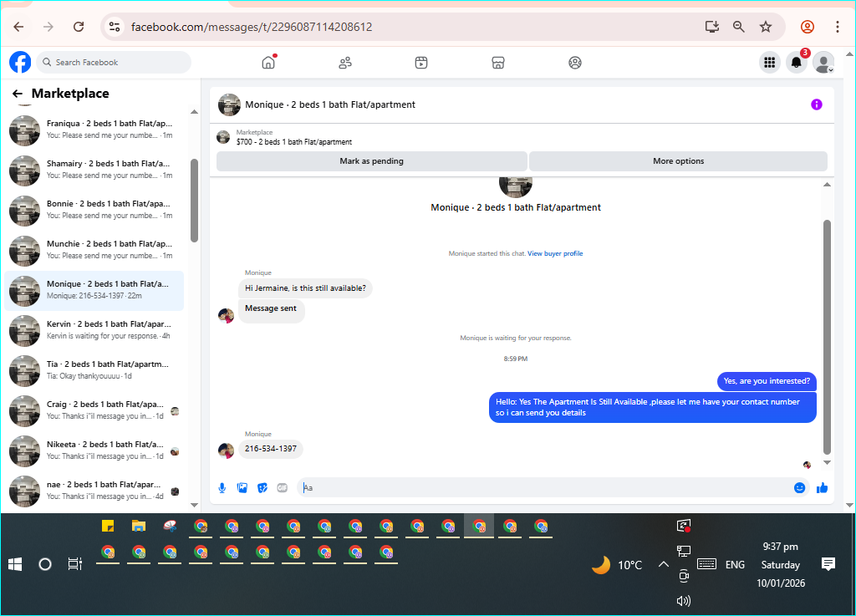This screenshot has width=856, height=616.
Task: Open the account profile avatar menu
Action: (x=823, y=62)
